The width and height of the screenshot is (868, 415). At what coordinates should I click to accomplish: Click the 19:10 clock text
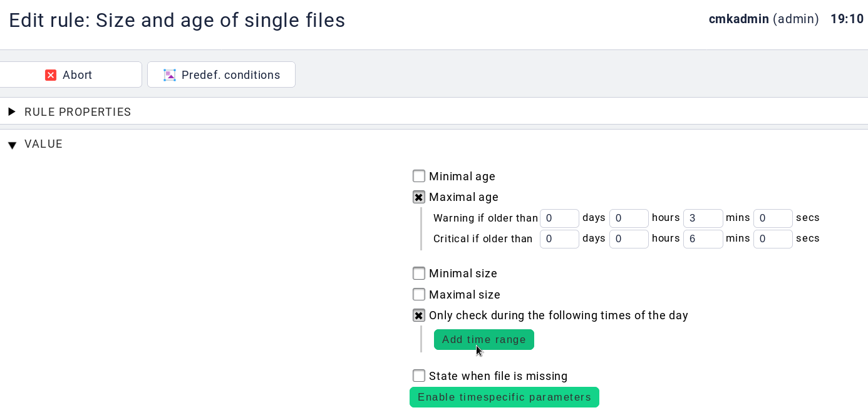click(847, 19)
